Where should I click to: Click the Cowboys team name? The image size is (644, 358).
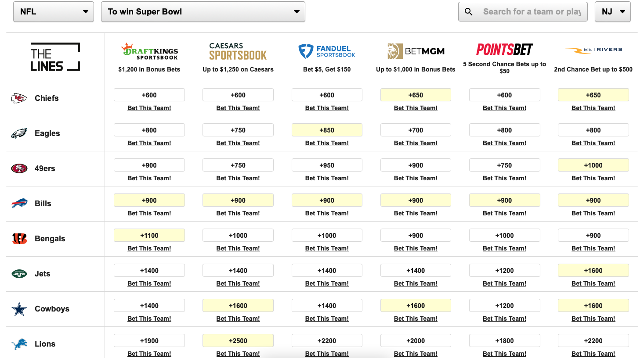coord(52,309)
